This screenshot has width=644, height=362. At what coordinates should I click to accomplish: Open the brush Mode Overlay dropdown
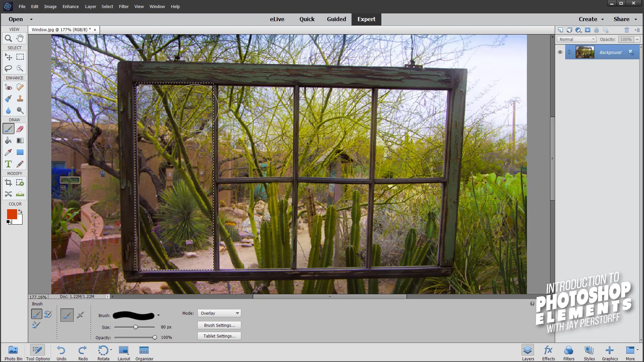(x=219, y=313)
